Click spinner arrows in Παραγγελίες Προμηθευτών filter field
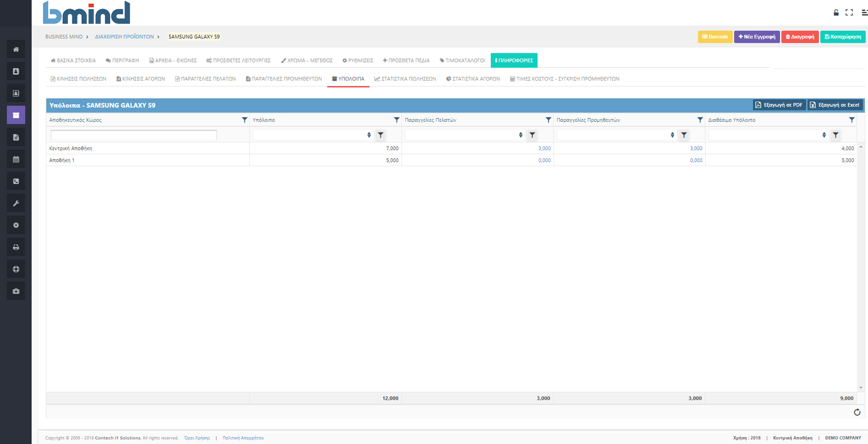868x444 pixels. 672,135
